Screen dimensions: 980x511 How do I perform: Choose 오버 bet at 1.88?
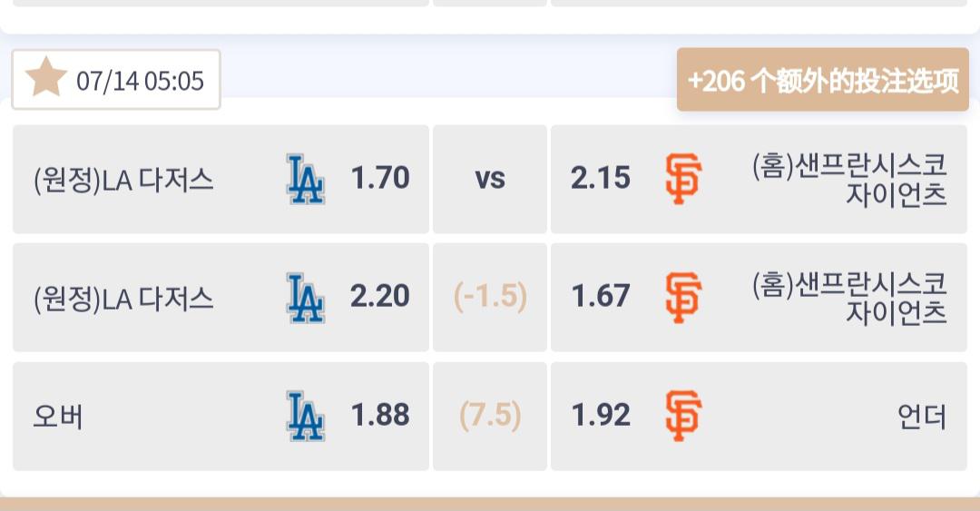coord(220,416)
